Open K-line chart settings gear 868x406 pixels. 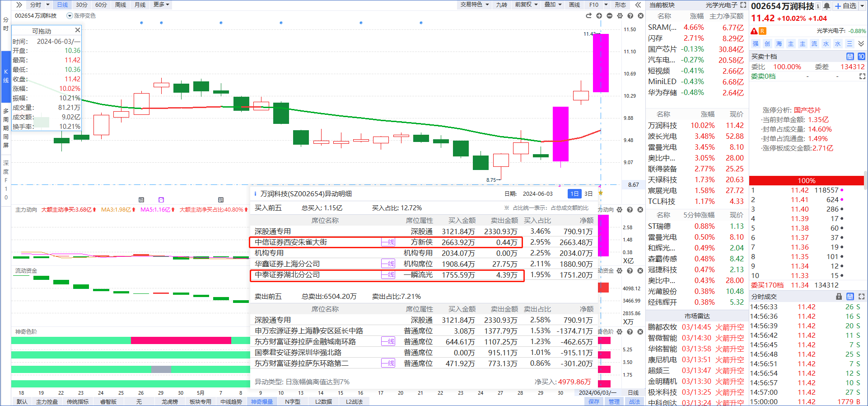click(x=620, y=16)
